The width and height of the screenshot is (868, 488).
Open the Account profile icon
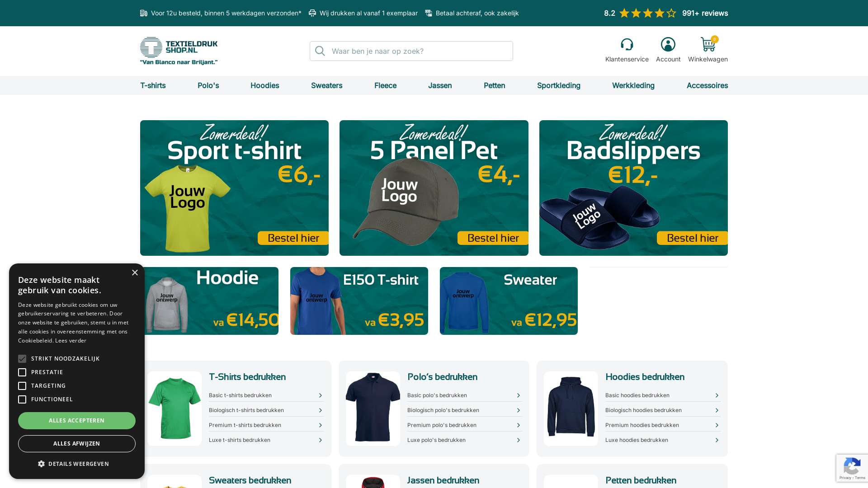point(668,44)
